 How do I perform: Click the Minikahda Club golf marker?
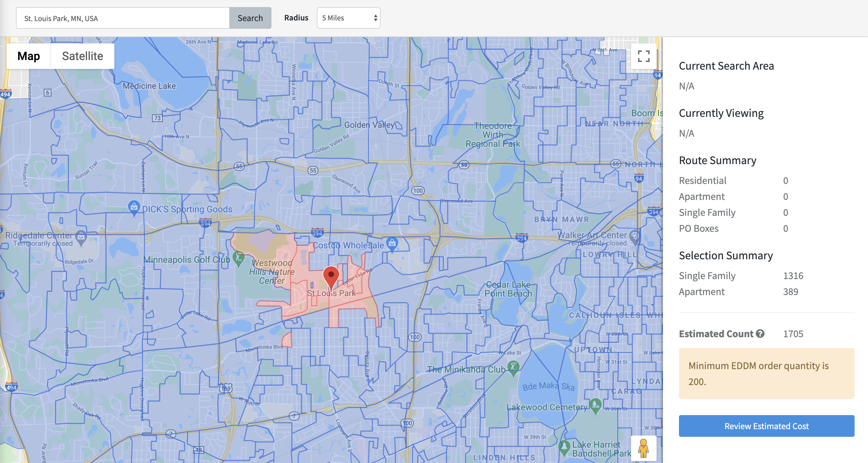(x=513, y=367)
